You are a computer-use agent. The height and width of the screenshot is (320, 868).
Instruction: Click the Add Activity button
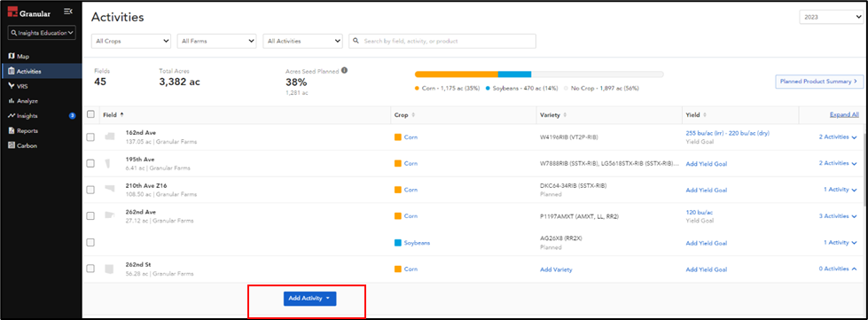(x=310, y=298)
